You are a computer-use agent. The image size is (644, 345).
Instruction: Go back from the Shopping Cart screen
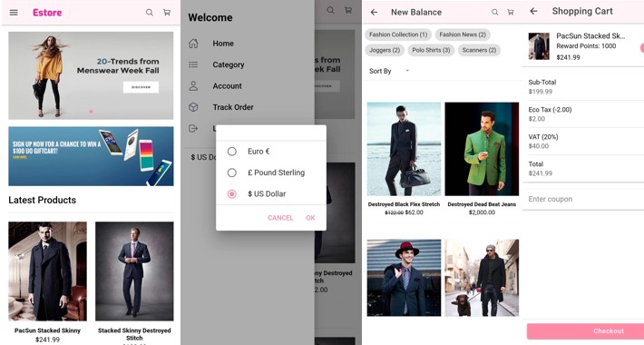tap(533, 11)
